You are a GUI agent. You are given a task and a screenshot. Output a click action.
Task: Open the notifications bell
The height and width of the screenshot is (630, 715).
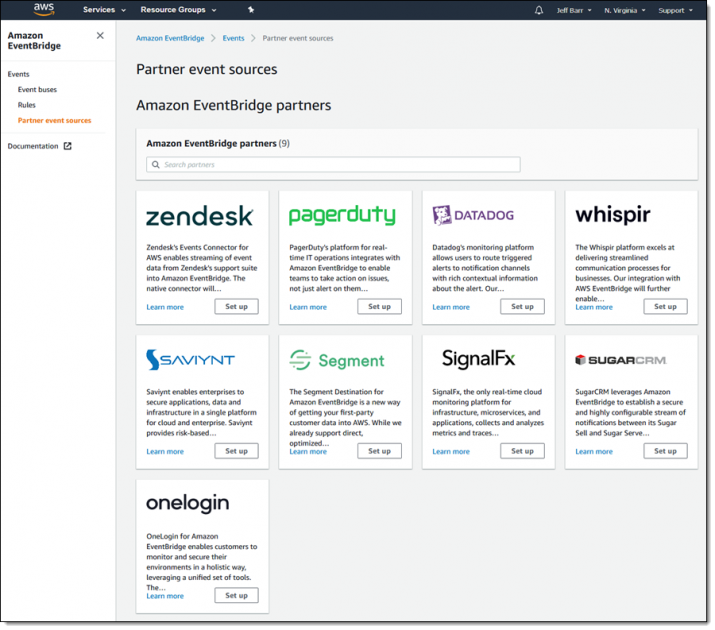pos(539,10)
